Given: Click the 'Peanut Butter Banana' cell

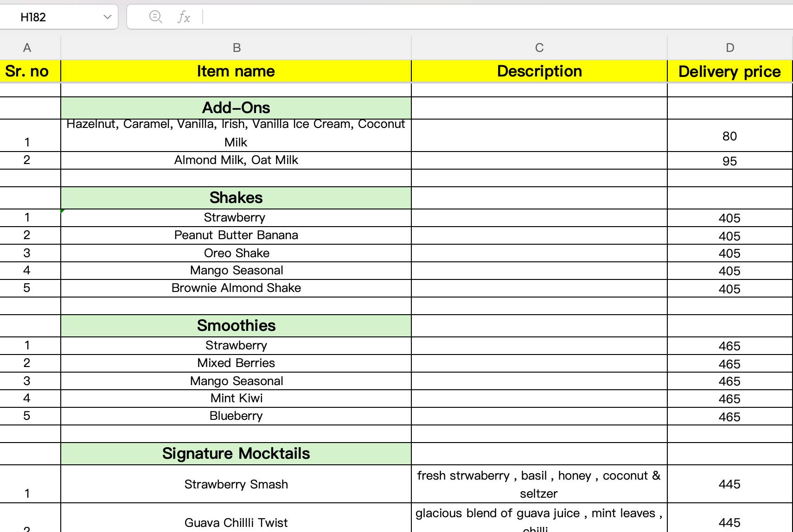Looking at the screenshot, I should point(236,235).
